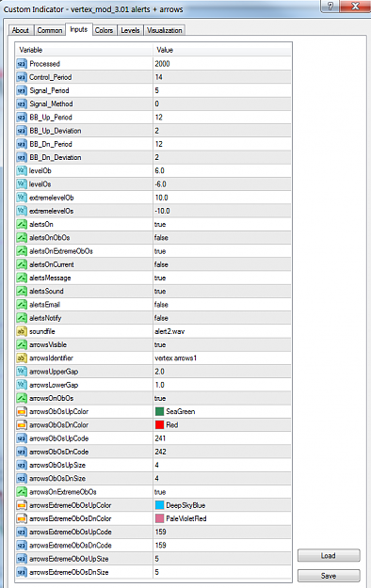Pick the DeepSkyBlue color swatch
Viewport: 371px width, 588px height.
click(x=159, y=505)
